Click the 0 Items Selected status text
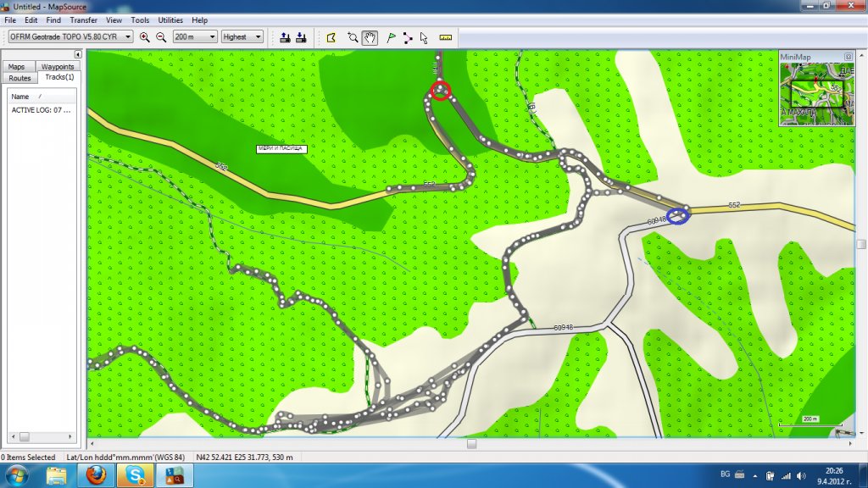The height and width of the screenshot is (488, 868). (x=28, y=457)
